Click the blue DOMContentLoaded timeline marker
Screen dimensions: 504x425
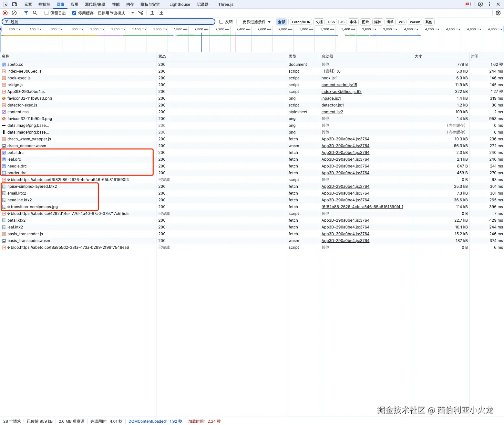tap(201, 42)
